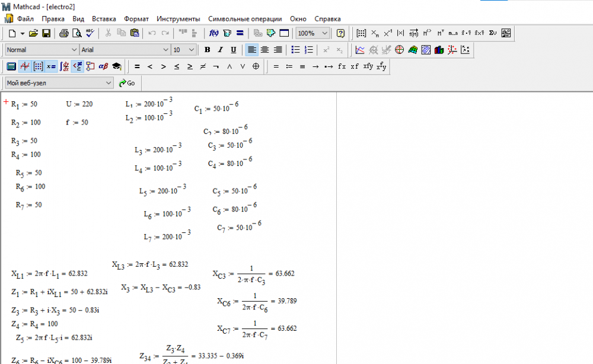This screenshot has width=593, height=364.
Task: Toggle Italic text formatting
Action: [x=220, y=50]
